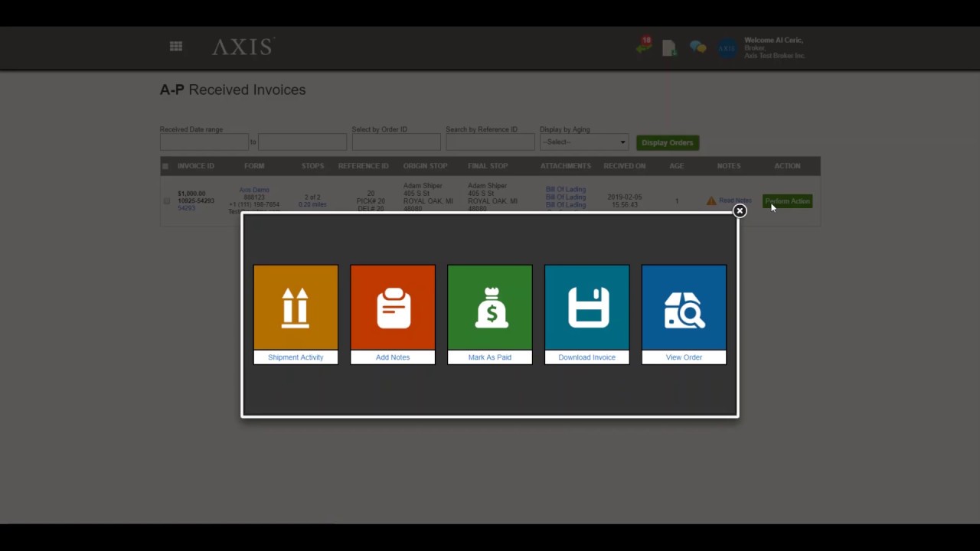Click the Mark As Paid label link
980x551 pixels.
(490, 357)
